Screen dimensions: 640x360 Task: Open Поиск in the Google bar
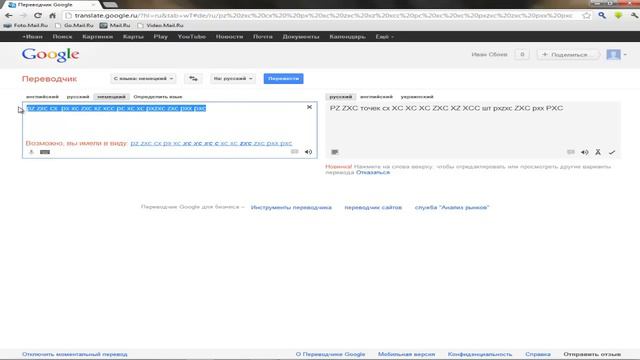click(x=62, y=37)
